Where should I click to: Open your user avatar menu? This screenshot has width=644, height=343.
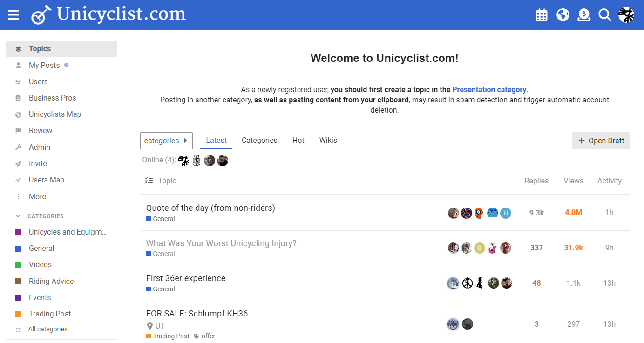(x=626, y=15)
